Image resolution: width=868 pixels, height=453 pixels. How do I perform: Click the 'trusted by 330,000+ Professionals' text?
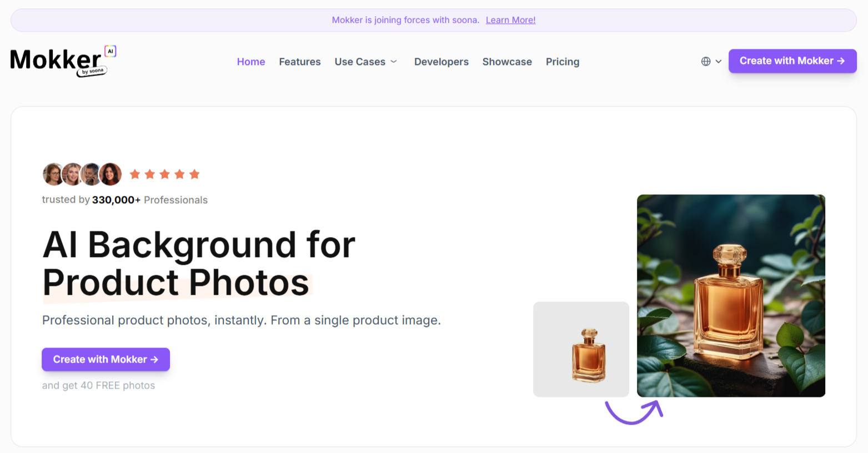[x=125, y=200]
